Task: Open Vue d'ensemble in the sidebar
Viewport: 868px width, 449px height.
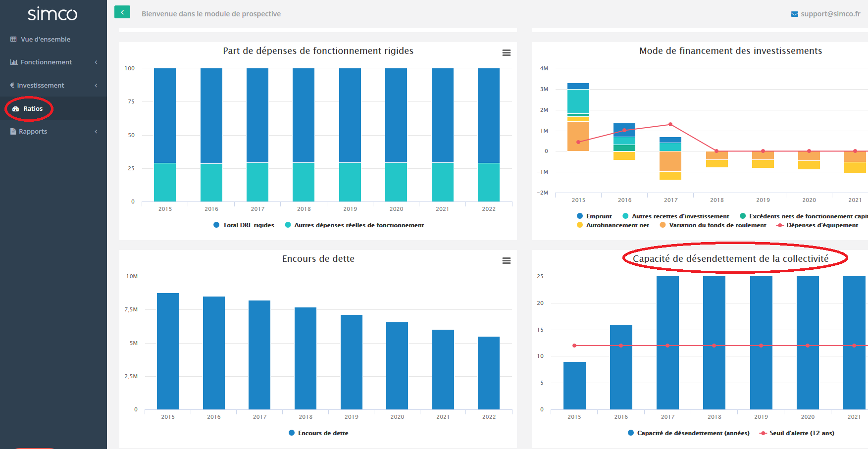Action: (x=45, y=39)
